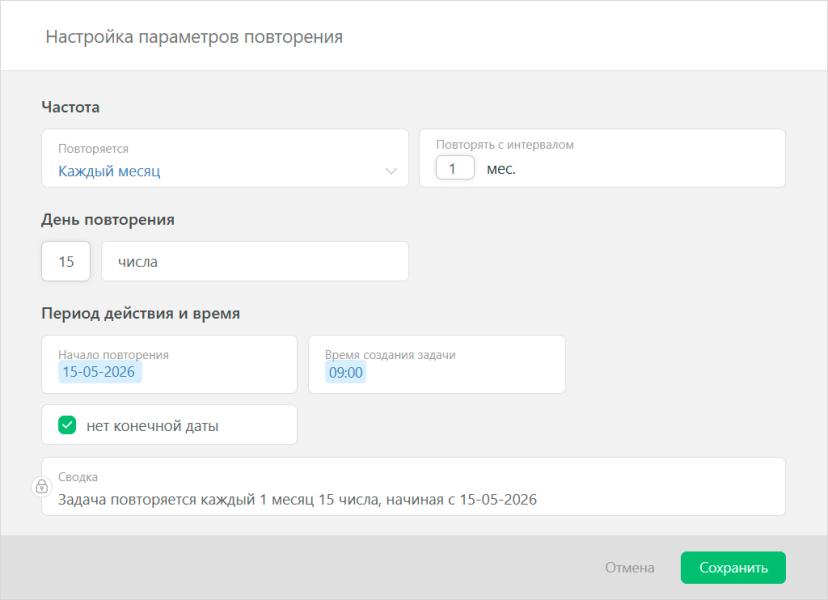The height and width of the screenshot is (600, 828).
Task: Click the interval number field showing 1
Action: pyautogui.click(x=455, y=168)
